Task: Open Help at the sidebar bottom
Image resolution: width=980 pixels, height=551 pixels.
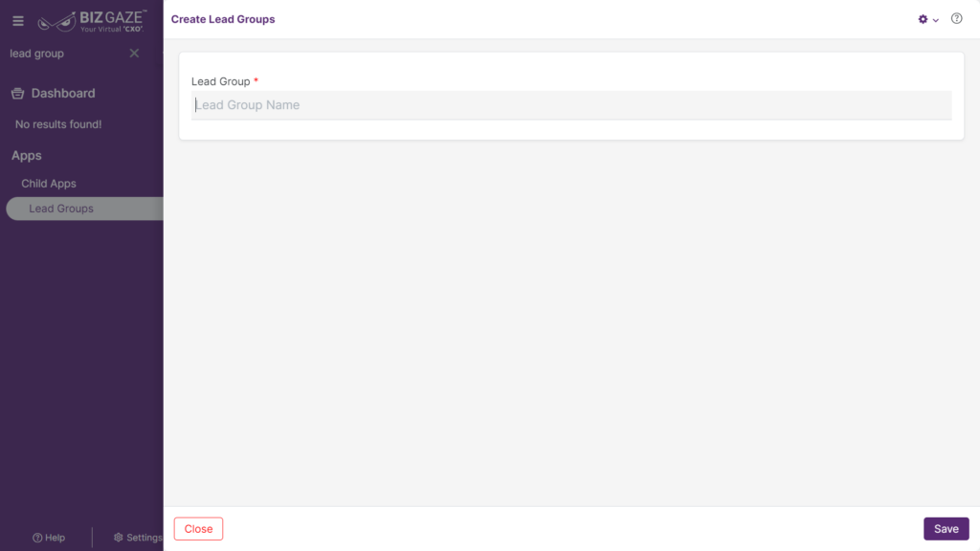Action: point(49,538)
